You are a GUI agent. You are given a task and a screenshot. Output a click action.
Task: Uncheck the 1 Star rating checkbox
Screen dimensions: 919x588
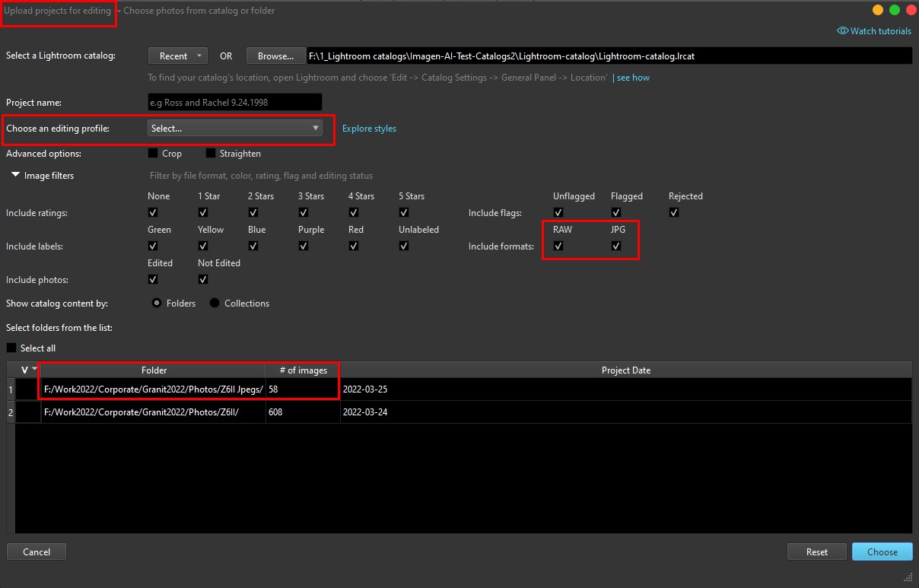(x=203, y=213)
